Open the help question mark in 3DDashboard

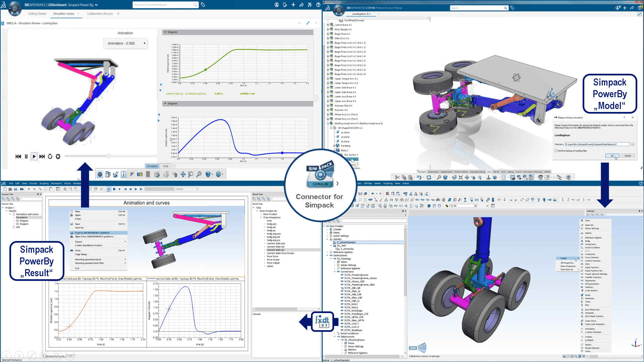click(318, 5)
